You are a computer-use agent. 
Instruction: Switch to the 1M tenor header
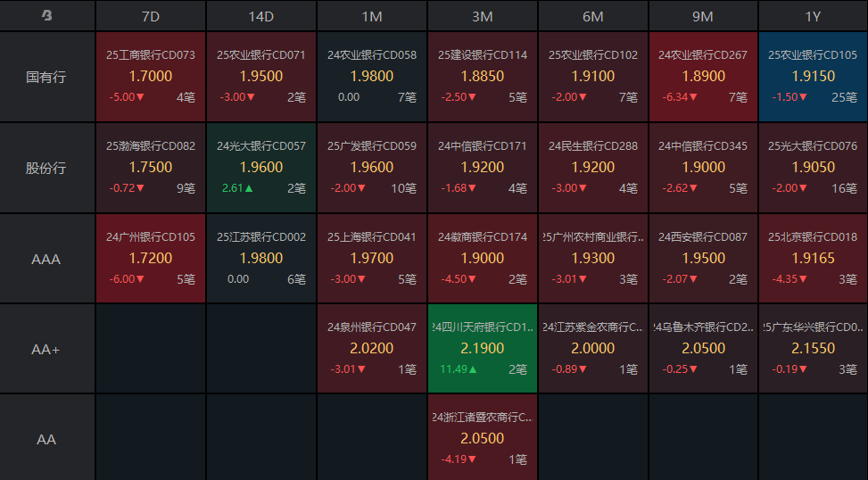coord(372,16)
